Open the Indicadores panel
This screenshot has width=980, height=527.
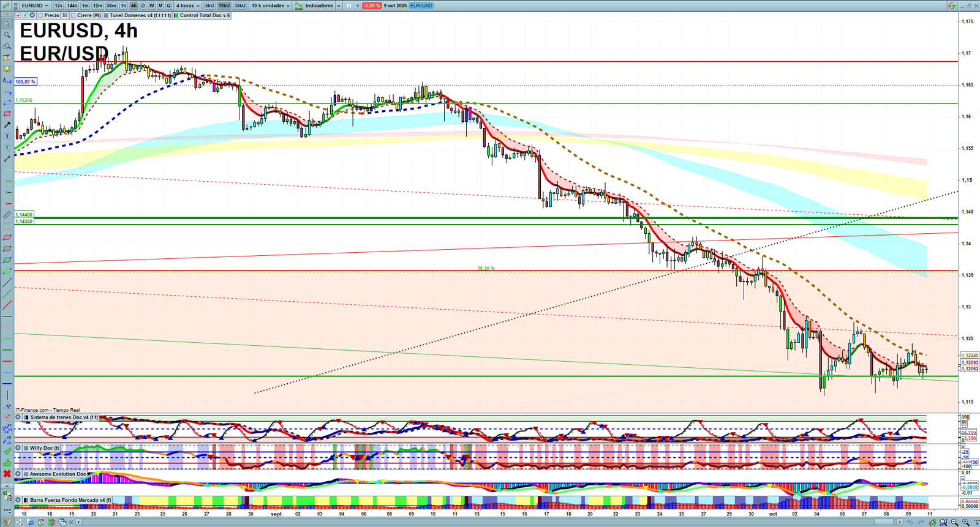coord(314,6)
